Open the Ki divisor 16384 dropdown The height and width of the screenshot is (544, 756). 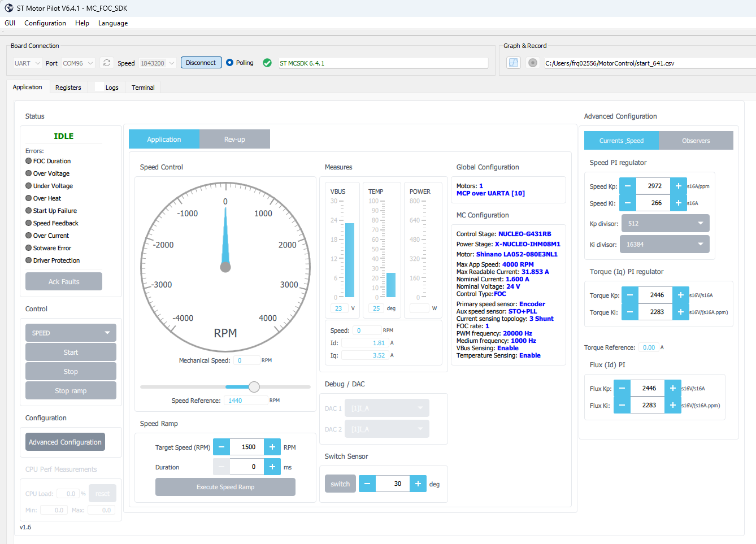664,244
